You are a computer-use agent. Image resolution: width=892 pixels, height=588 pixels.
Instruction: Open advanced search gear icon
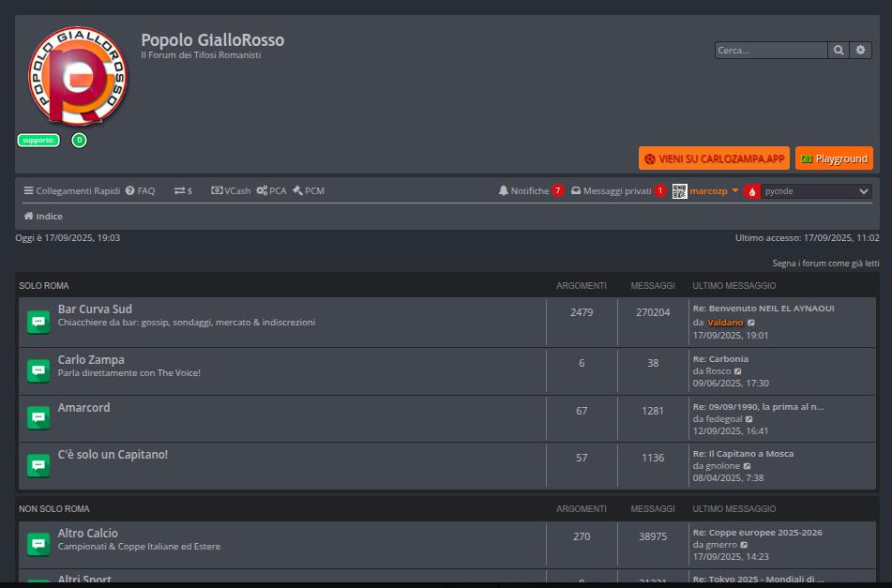click(x=860, y=51)
